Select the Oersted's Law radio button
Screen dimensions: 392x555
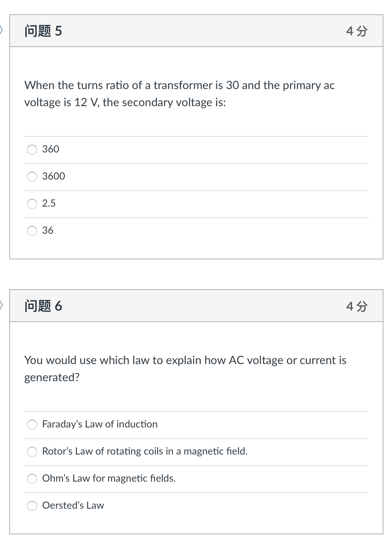coord(32,506)
